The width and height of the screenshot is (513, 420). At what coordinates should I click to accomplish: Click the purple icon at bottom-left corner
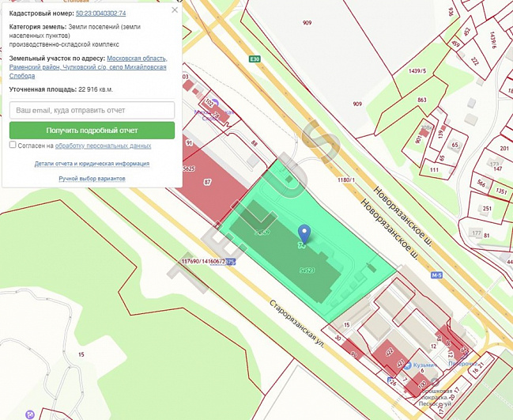click(30, 414)
